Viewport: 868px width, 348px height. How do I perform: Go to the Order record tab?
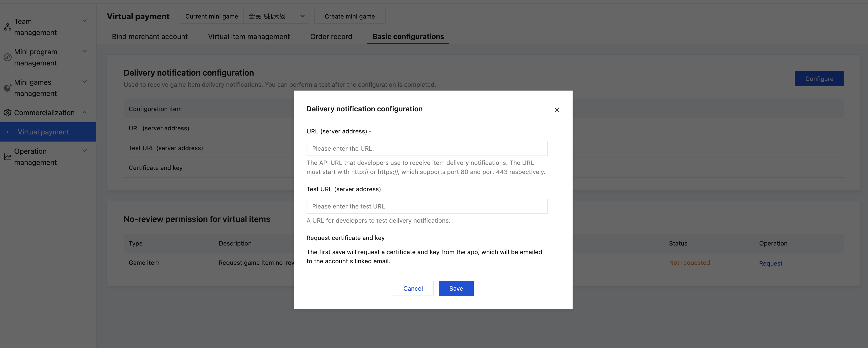pyautogui.click(x=331, y=37)
